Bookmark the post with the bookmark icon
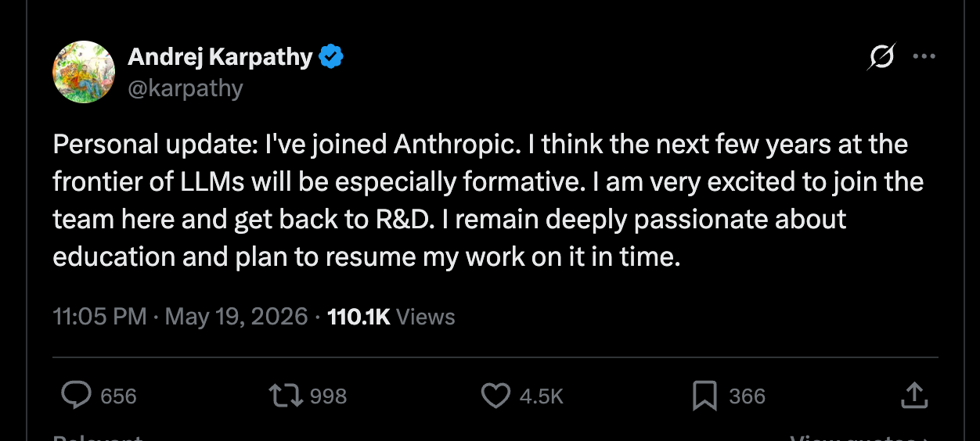This screenshot has width=980, height=441. (x=705, y=396)
